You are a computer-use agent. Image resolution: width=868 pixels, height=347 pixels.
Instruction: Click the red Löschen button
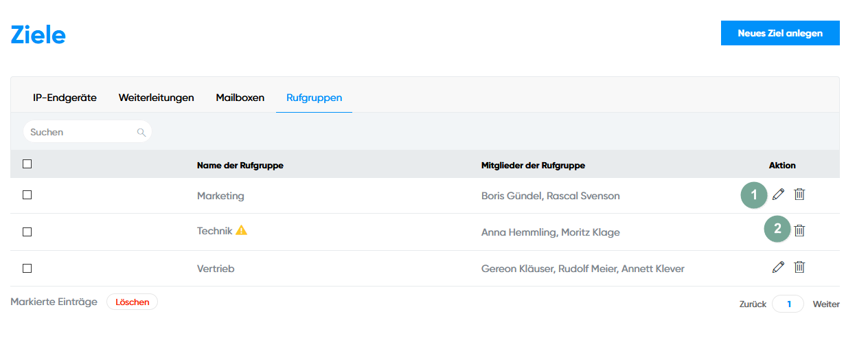coord(132,302)
